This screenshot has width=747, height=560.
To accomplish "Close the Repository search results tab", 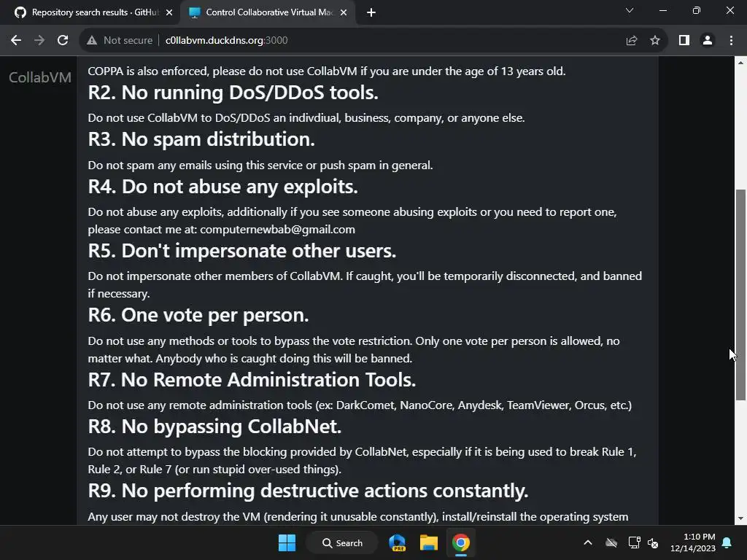I will click(x=169, y=12).
